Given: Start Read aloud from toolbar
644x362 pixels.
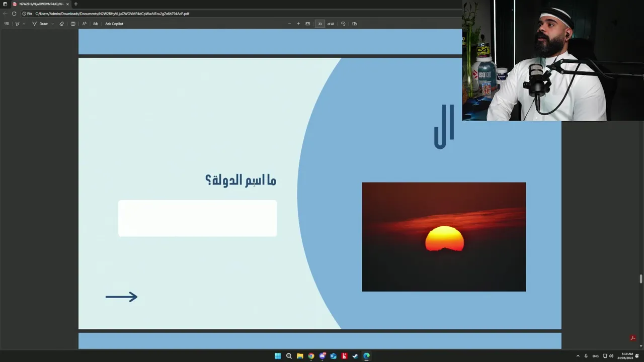Looking at the screenshot, I should pyautogui.click(x=84, y=24).
